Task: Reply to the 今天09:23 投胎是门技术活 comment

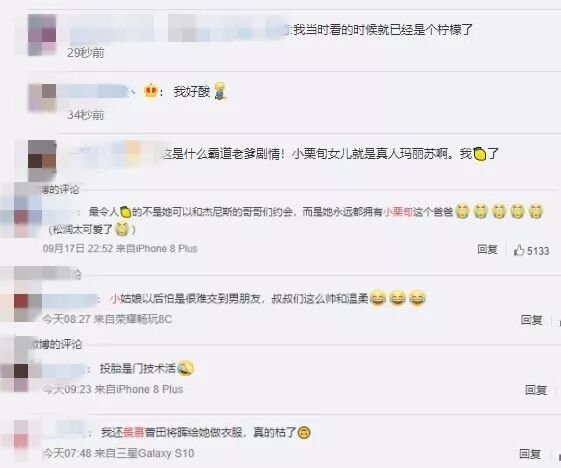Action: pyautogui.click(x=536, y=390)
